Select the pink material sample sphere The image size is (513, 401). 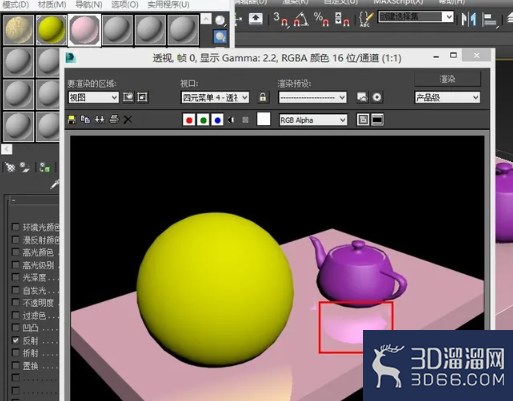tap(84, 30)
